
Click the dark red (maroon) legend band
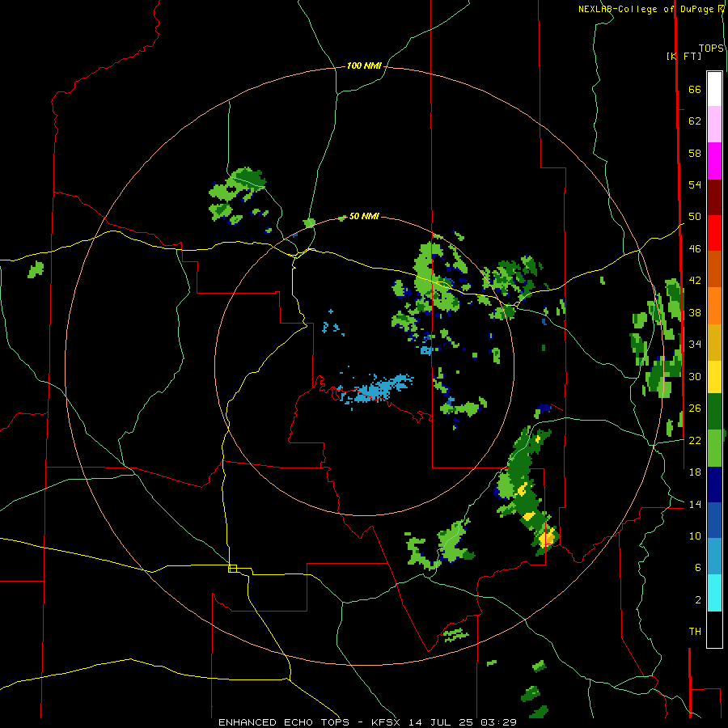pos(714,197)
